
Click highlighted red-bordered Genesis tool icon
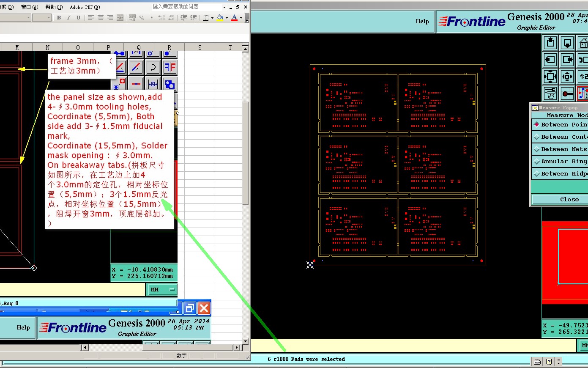click(x=583, y=93)
